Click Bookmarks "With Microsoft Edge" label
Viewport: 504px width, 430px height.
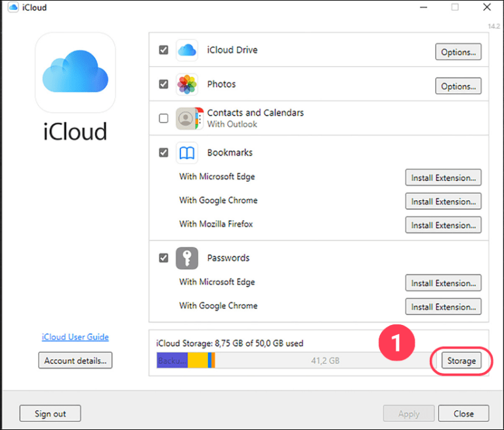(217, 177)
